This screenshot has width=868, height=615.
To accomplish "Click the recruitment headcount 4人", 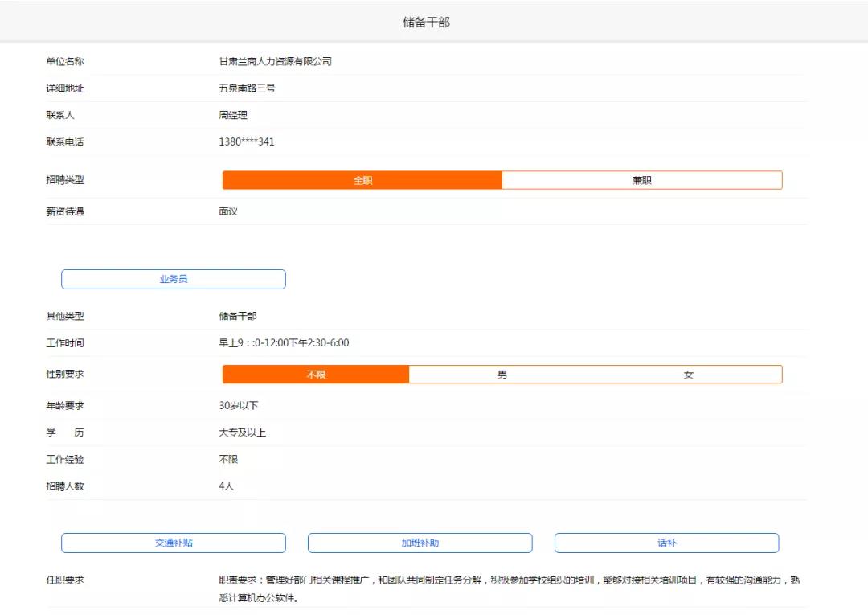I will click(226, 486).
